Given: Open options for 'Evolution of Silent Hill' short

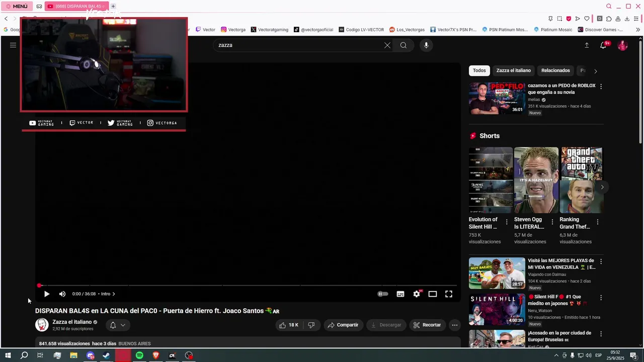Looking at the screenshot, I should click(507, 222).
